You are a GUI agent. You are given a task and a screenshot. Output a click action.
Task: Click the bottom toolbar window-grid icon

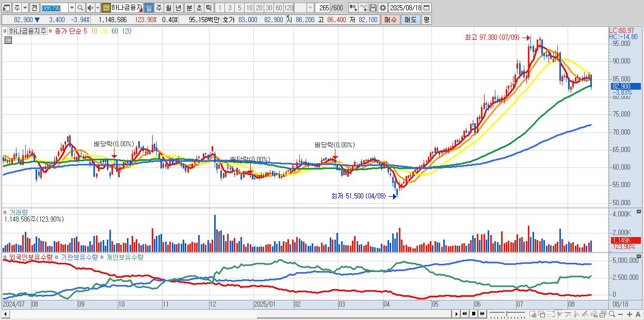(533, 314)
